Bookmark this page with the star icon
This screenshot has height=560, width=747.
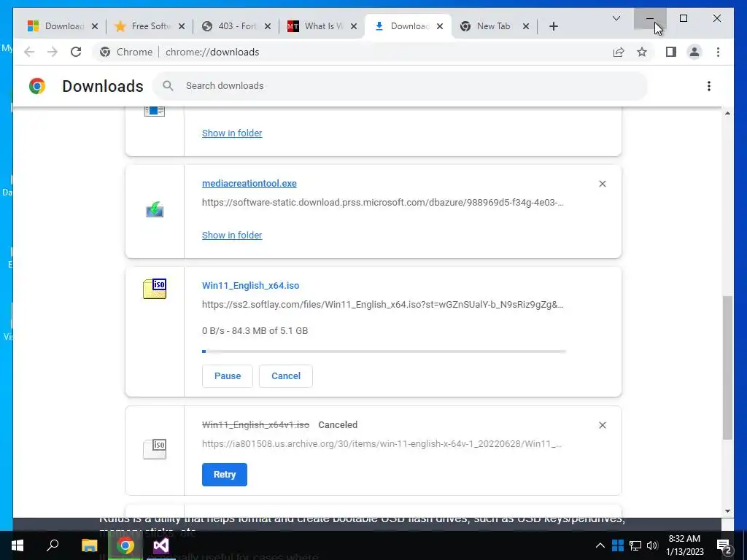(642, 52)
